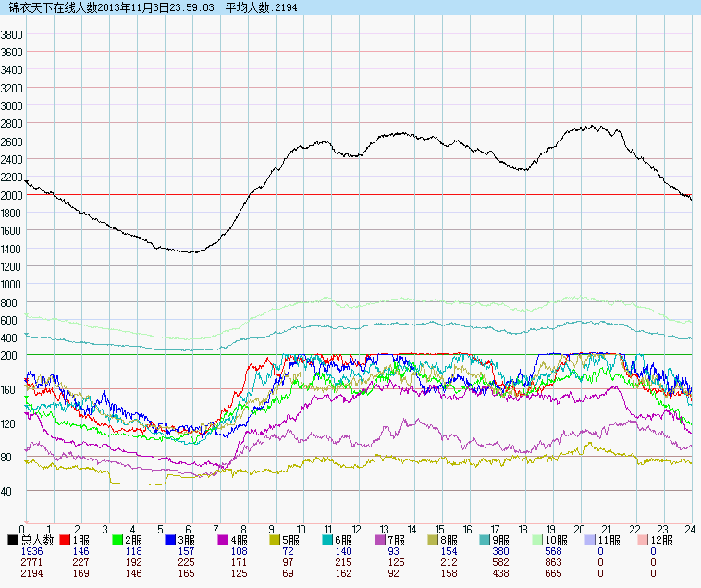Click the khaki 8服 legend swatch

point(434,539)
